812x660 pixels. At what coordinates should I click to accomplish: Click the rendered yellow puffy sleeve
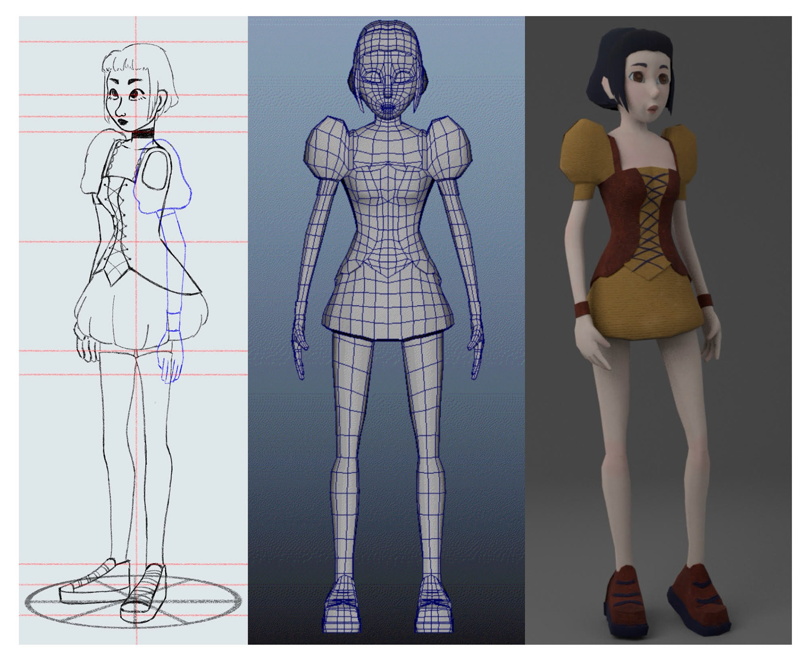(586, 152)
